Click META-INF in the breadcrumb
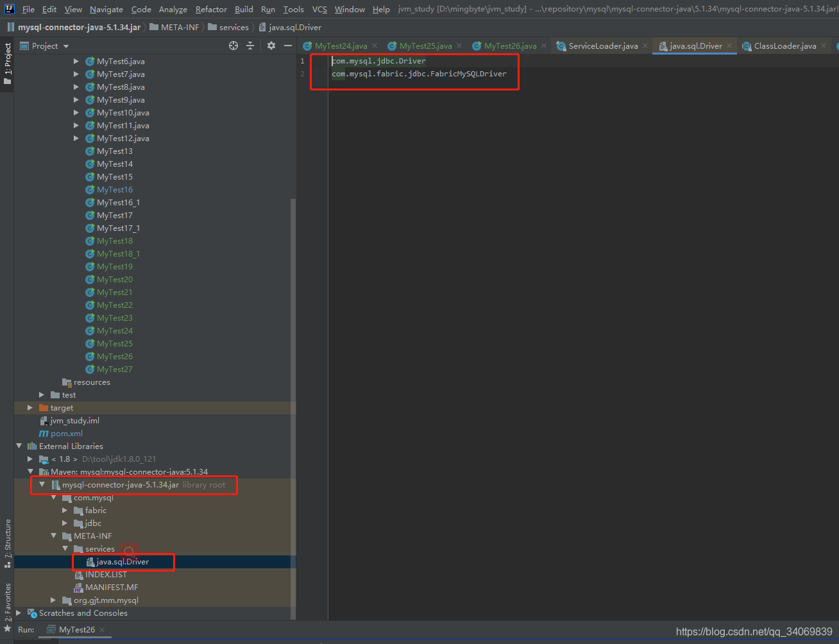Screen dimensions: 839x644 [x=174, y=28]
